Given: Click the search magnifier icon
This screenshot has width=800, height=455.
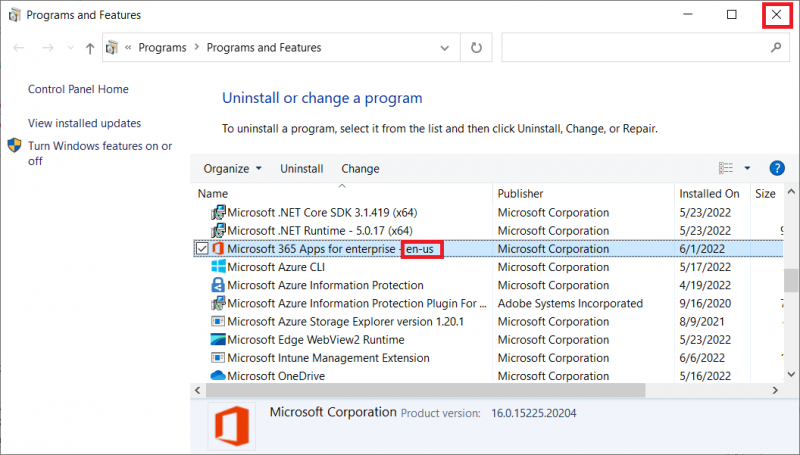Looking at the screenshot, I should (x=776, y=47).
